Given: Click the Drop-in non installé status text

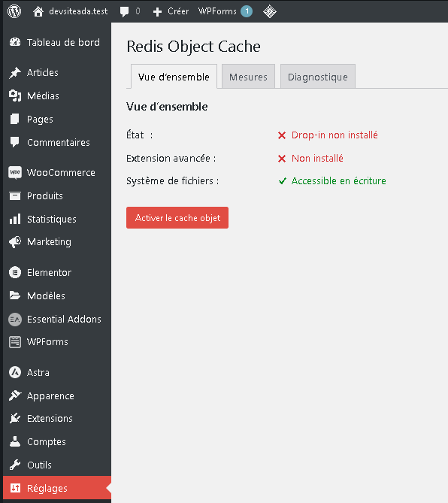Looking at the screenshot, I should tap(334, 135).
